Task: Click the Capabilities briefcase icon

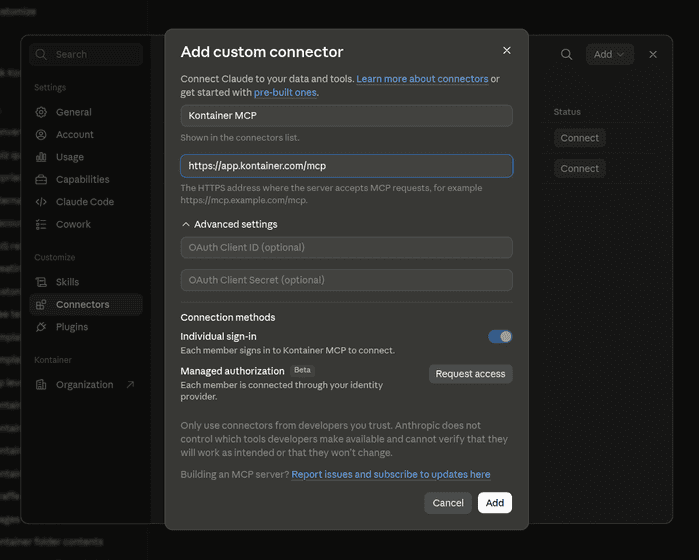Action: [x=41, y=179]
